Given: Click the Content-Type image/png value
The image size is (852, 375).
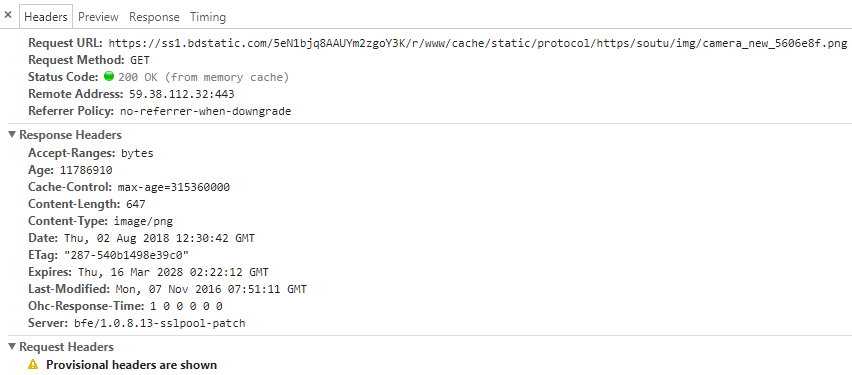Looking at the screenshot, I should pos(143,221).
